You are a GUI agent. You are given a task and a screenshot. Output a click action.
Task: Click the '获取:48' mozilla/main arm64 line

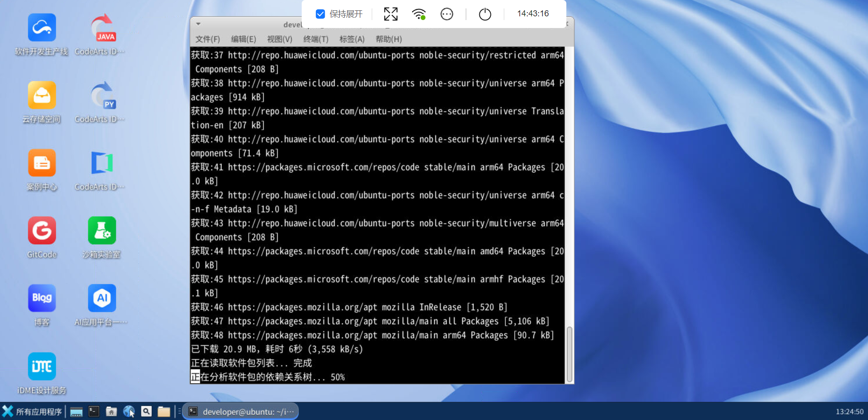click(x=372, y=335)
